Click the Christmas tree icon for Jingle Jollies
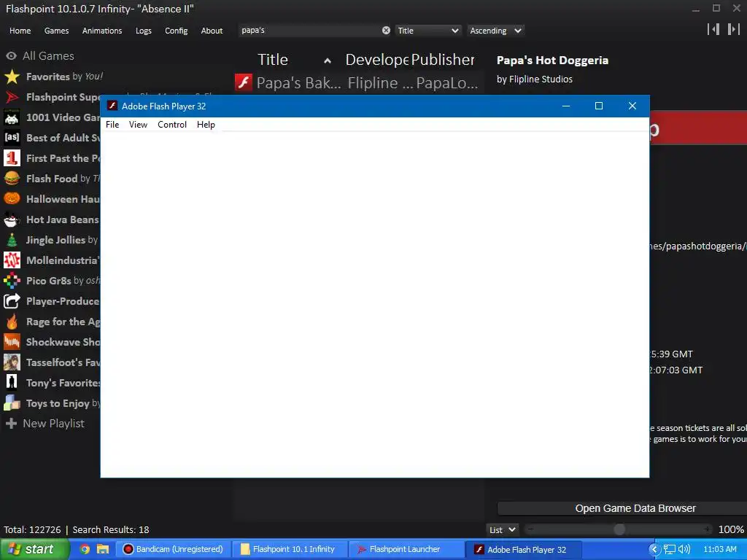 click(12, 240)
